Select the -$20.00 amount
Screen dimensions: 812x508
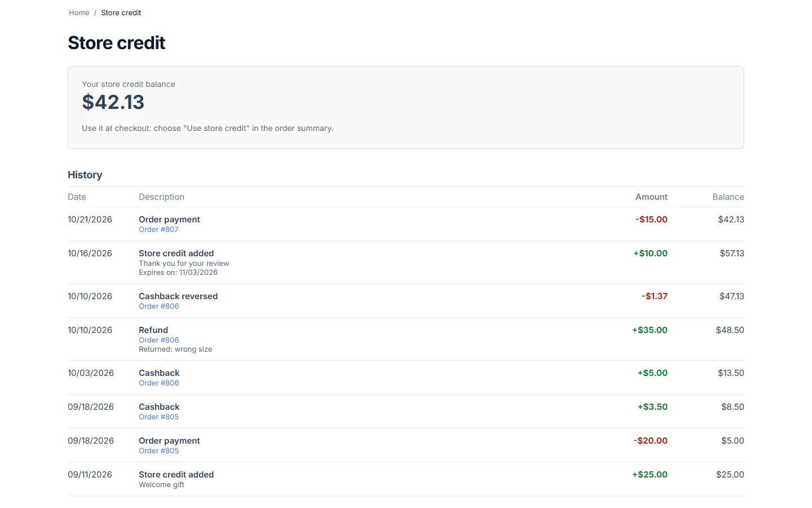650,441
